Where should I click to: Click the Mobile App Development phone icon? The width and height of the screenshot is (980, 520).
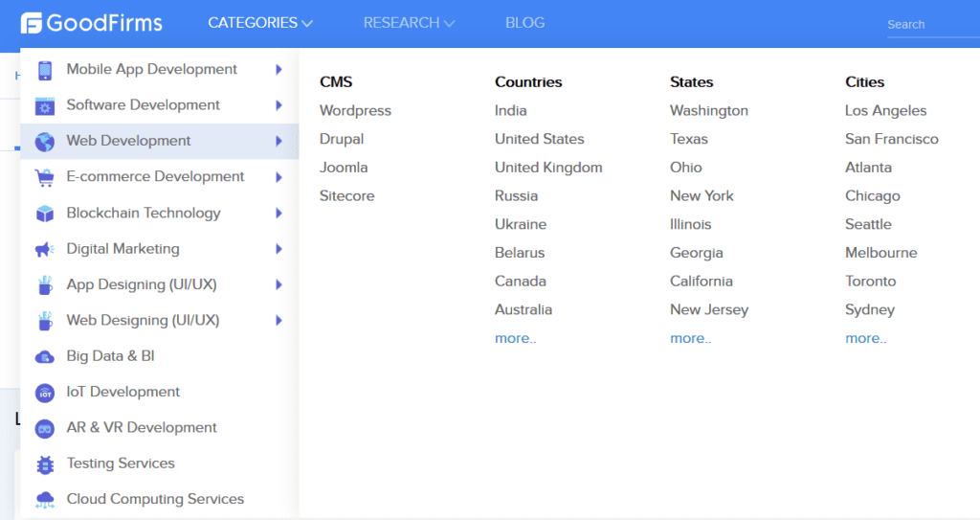(x=44, y=70)
